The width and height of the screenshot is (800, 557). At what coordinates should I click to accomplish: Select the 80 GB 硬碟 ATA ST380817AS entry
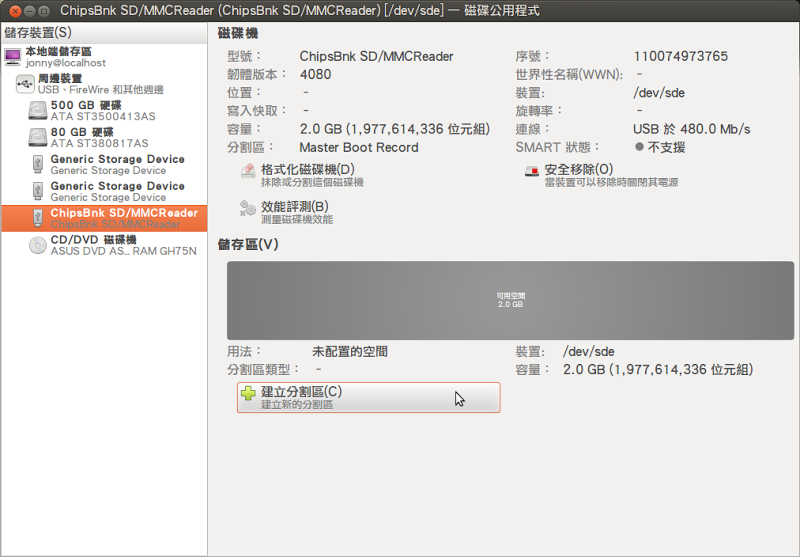[104, 138]
